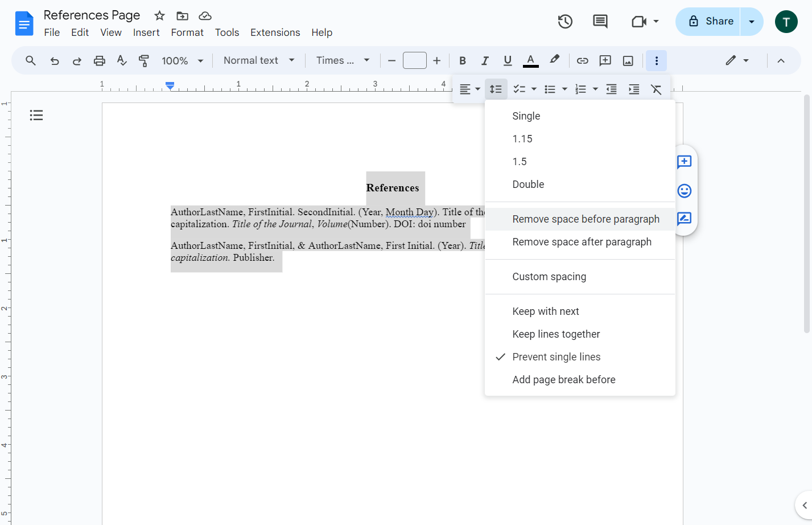Viewport: 812px width, 525px height.
Task: Expand the Share options arrow
Action: point(752,22)
